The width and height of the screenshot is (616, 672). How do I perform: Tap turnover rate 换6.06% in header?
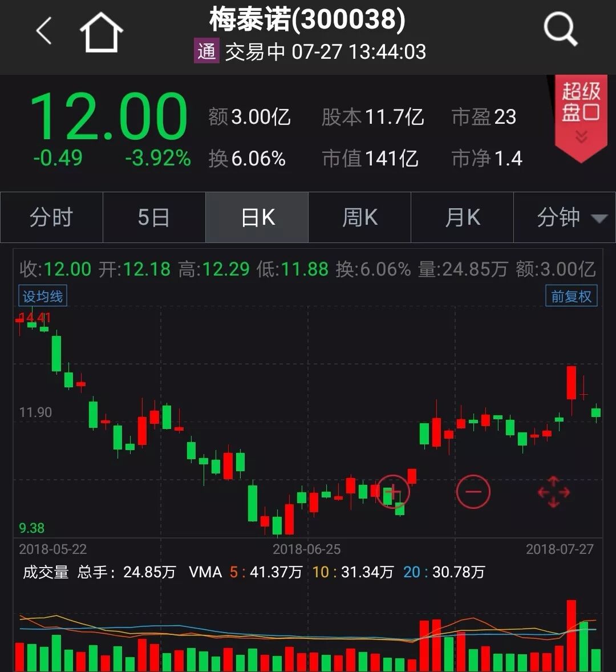247,159
